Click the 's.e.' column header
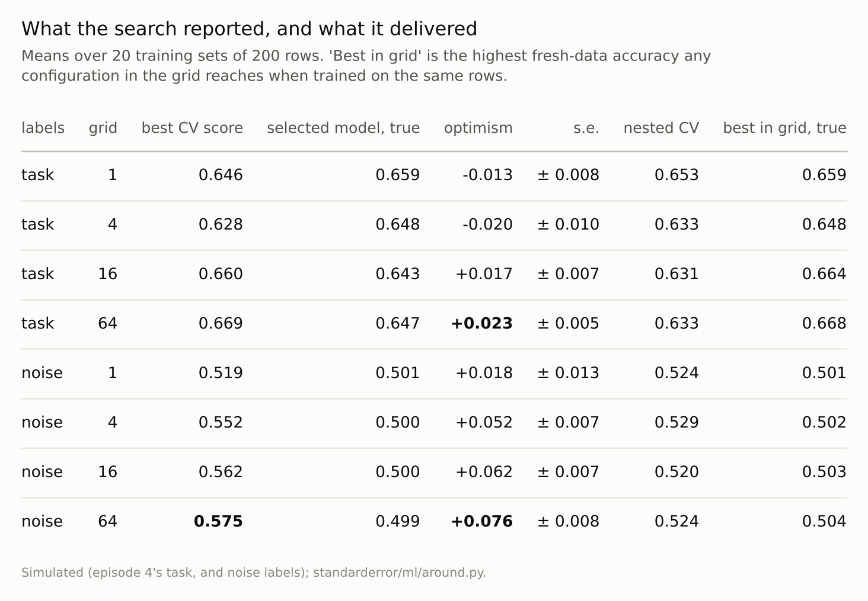Image resolution: width=868 pixels, height=601 pixels. 586,128
